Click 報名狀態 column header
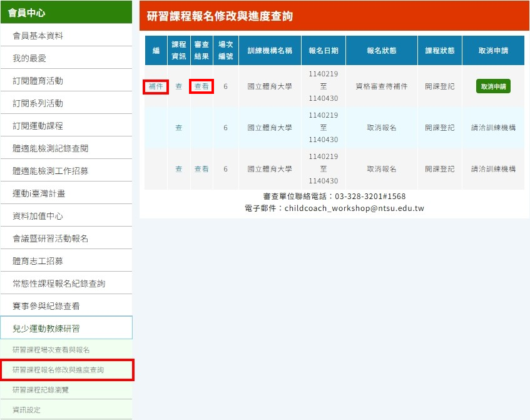Image resolution: width=530 pixels, height=420 pixels. click(382, 50)
